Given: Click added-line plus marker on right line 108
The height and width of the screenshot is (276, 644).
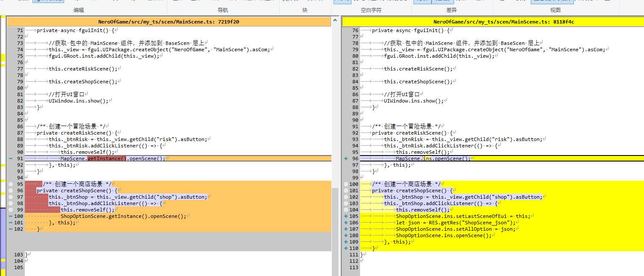Looking at the screenshot, I should coord(346,235).
